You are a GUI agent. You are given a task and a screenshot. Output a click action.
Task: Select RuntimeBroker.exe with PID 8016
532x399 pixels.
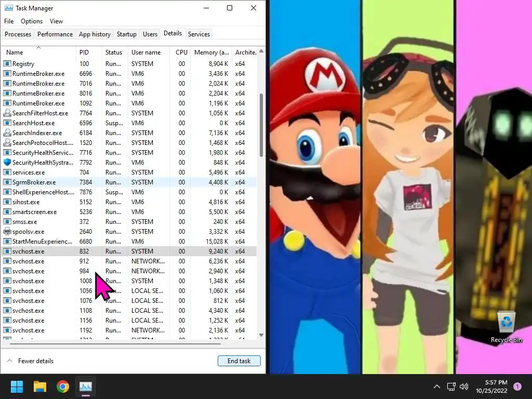click(129, 94)
